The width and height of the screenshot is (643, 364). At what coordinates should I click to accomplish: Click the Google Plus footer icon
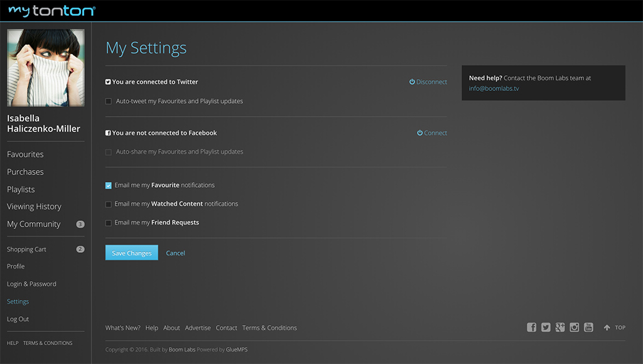560,328
